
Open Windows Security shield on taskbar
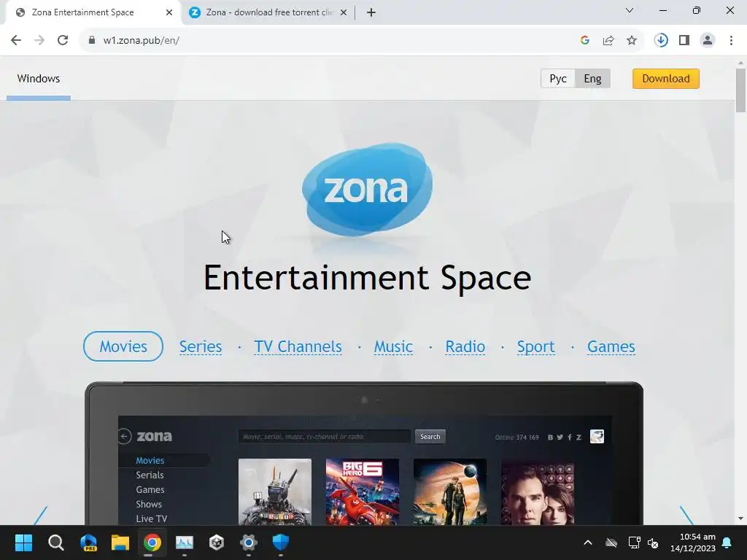281,542
